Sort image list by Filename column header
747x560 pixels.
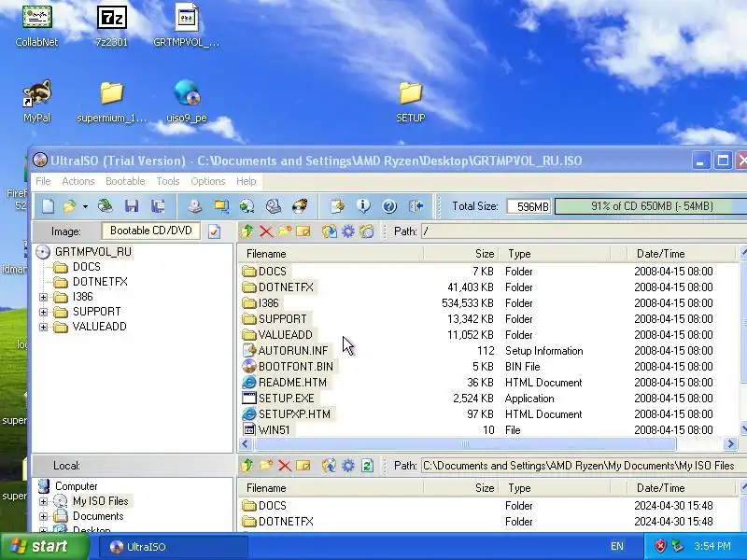(x=331, y=253)
